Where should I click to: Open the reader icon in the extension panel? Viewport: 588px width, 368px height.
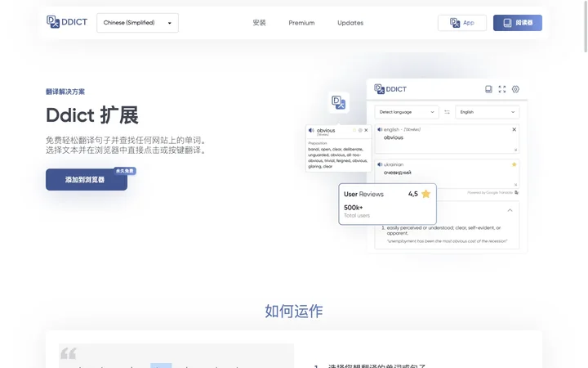pos(488,89)
